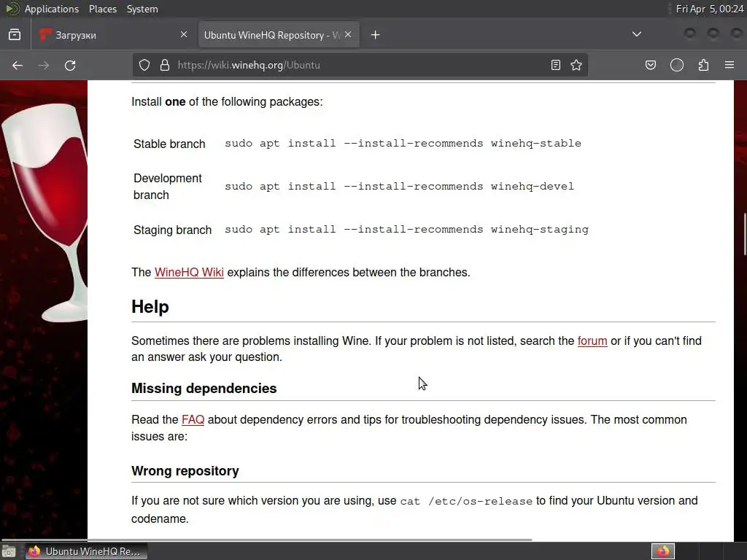Open Firefox View tab list icon
This screenshot has height=560, width=747.
[x=15, y=35]
